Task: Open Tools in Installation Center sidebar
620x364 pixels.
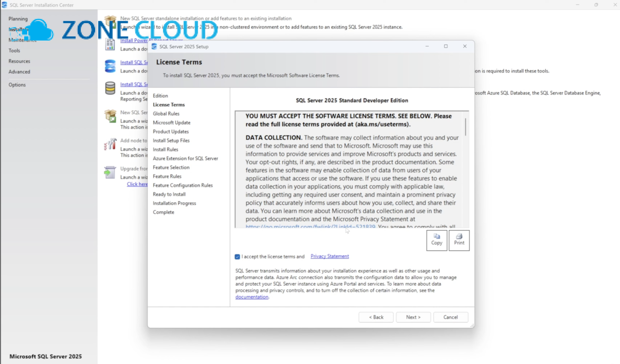Action: pos(14,50)
